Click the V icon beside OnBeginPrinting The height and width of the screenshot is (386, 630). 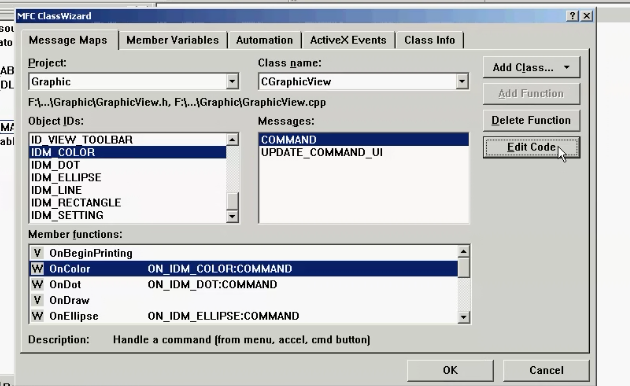(37, 253)
